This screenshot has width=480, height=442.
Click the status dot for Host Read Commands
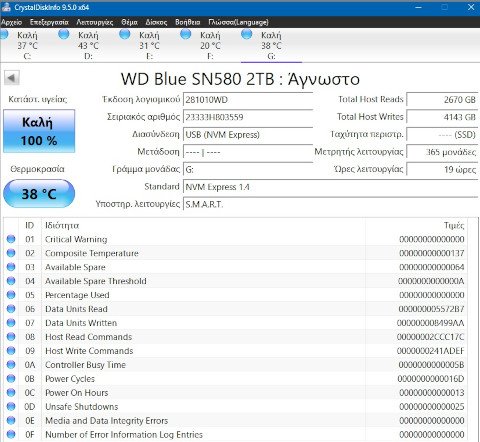tap(11, 337)
